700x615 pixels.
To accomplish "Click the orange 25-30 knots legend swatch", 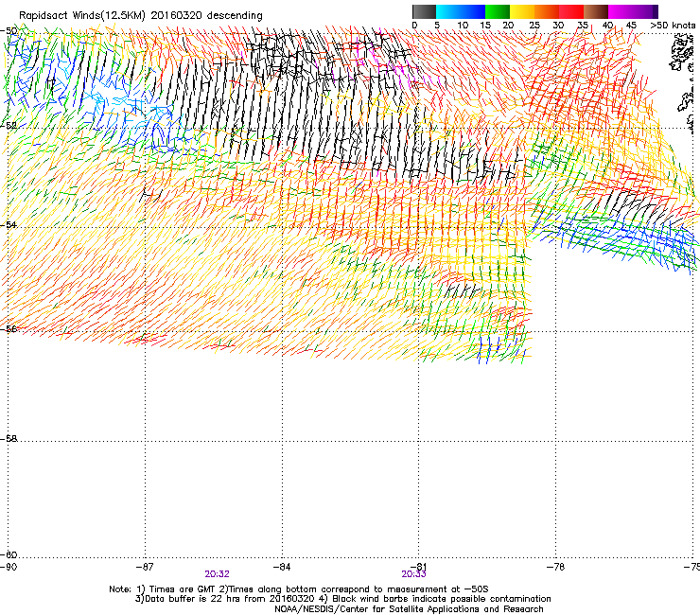I will (547, 11).
